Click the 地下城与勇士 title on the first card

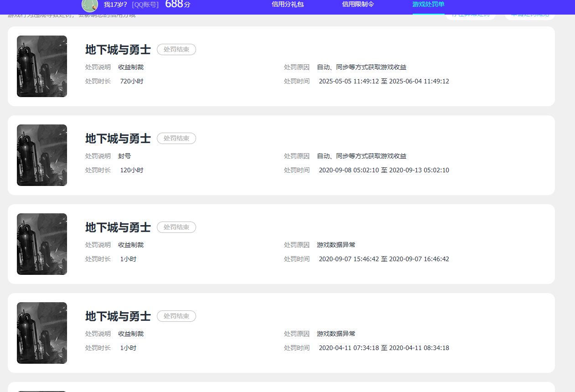click(x=117, y=49)
